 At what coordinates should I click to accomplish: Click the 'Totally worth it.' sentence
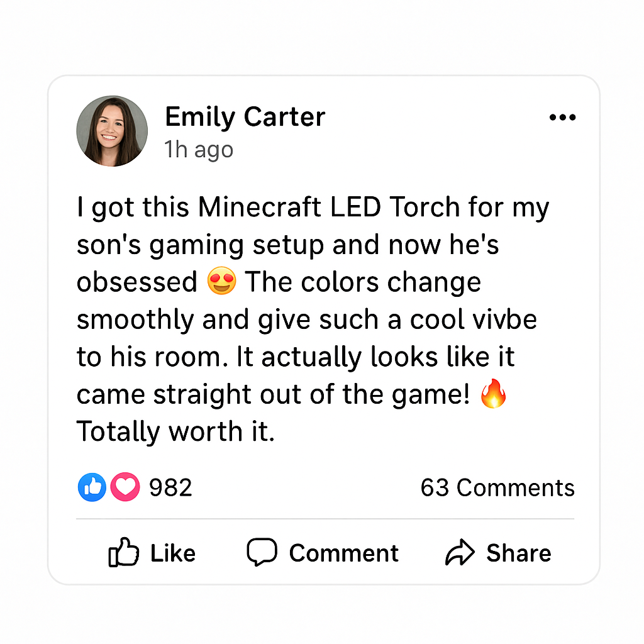pos(175,432)
